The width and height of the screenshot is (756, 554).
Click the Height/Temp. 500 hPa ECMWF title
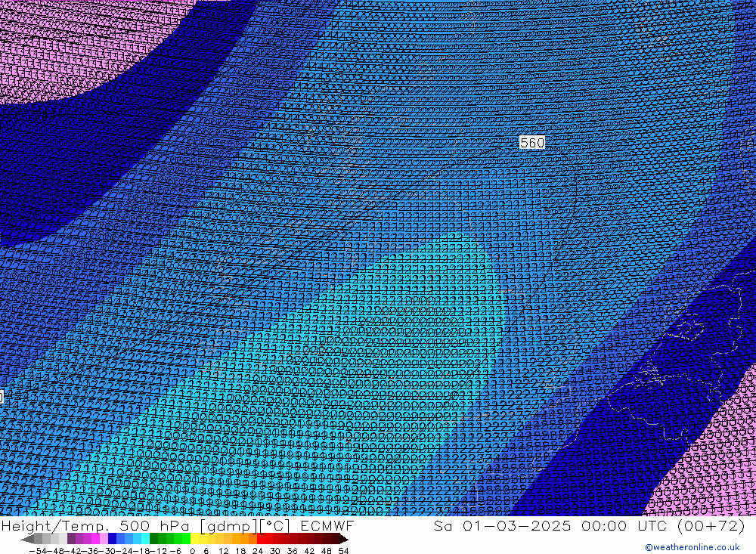[178, 525]
